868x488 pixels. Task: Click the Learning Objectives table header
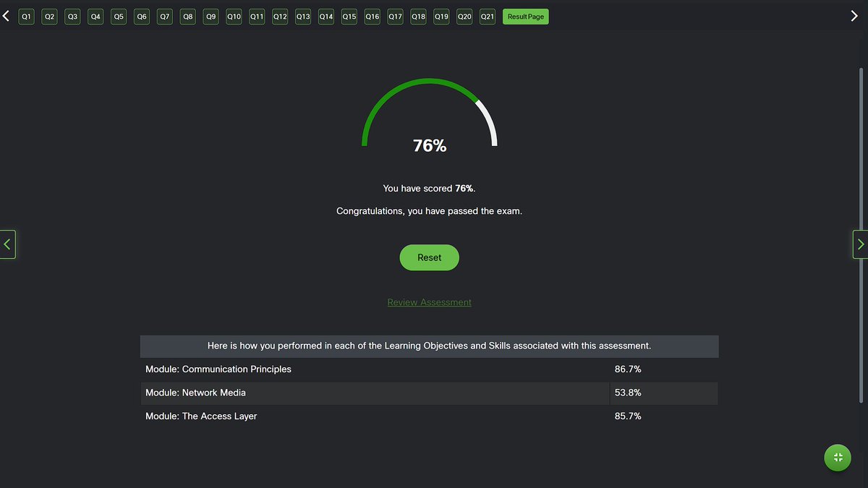point(429,346)
